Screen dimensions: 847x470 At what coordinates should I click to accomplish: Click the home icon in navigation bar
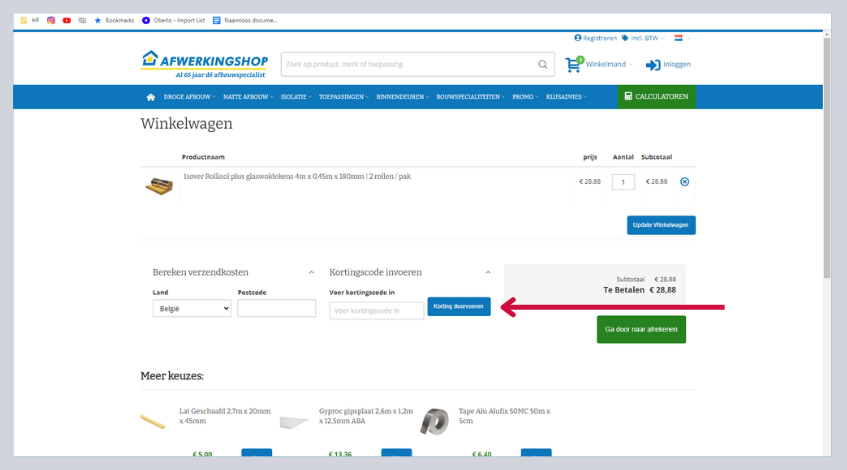point(151,97)
